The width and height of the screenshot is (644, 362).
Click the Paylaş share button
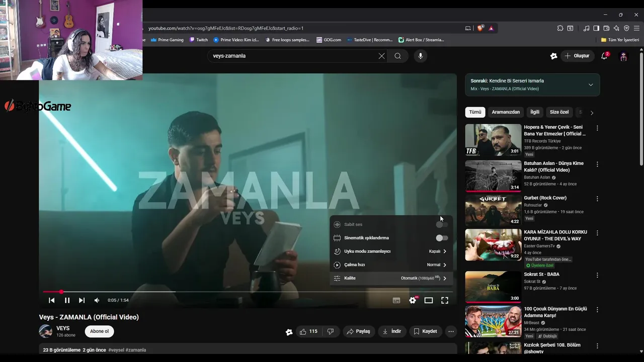(x=358, y=331)
